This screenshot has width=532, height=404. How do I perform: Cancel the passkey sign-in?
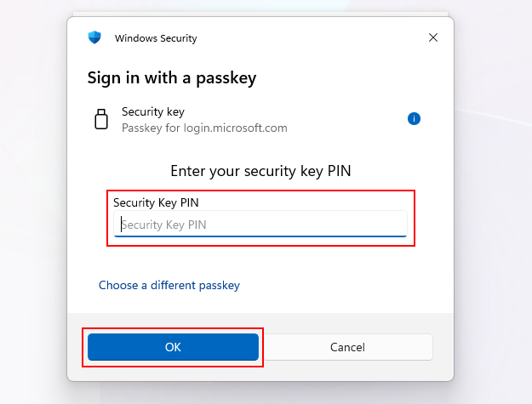point(347,347)
